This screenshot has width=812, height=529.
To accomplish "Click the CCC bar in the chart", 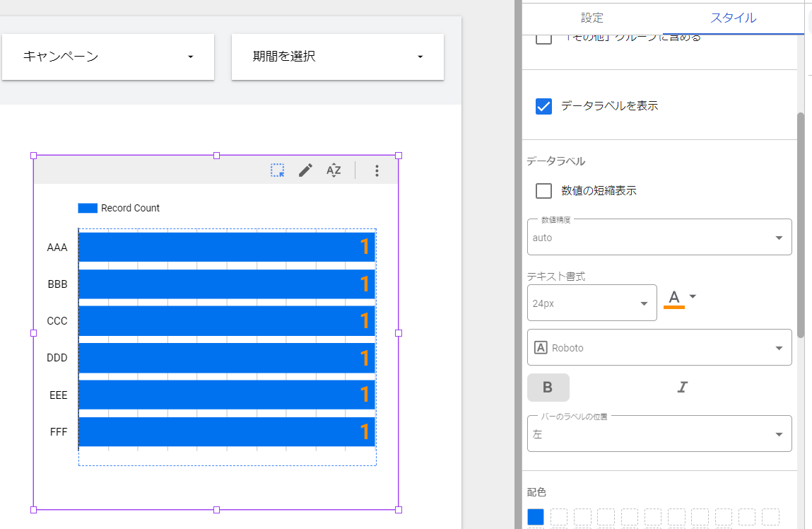I will 226,320.
